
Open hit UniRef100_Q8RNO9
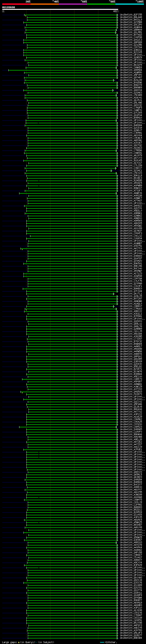[131, 30]
